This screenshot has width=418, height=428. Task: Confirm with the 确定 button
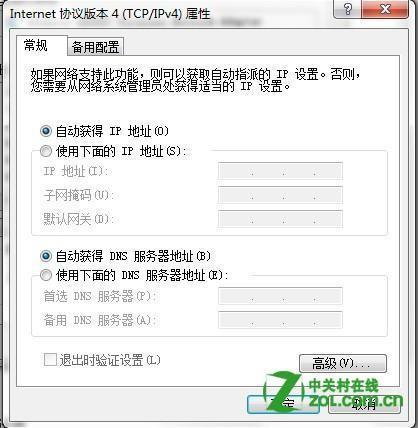coord(283,405)
